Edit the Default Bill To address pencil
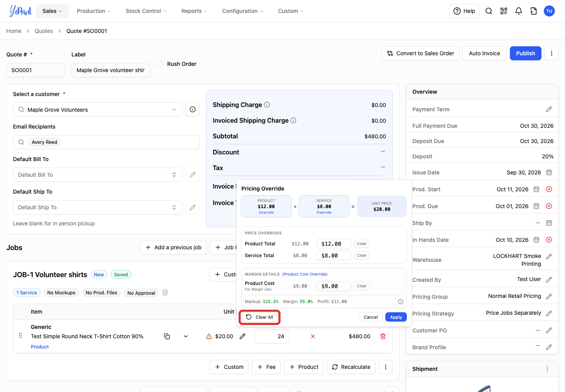Viewport: 565px width, 392px height. coord(193,175)
